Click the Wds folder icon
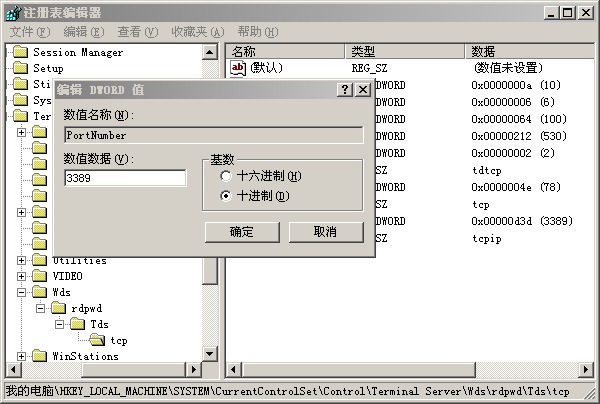 coord(39,292)
